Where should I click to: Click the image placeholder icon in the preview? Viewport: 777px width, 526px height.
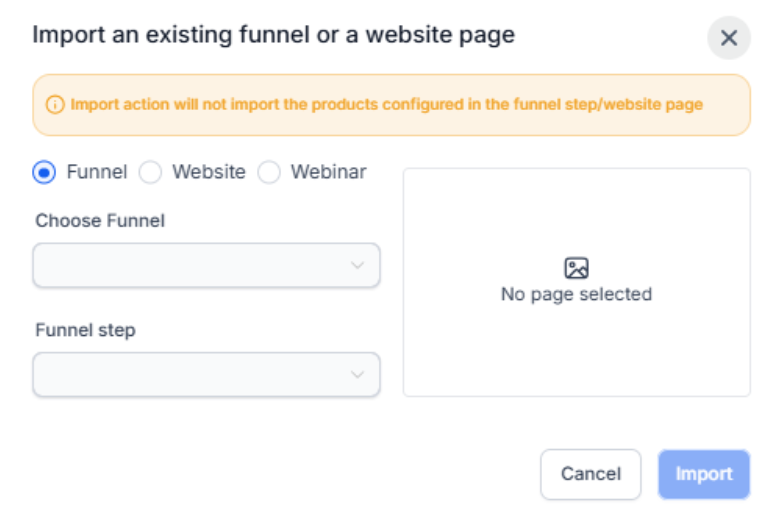[576, 268]
